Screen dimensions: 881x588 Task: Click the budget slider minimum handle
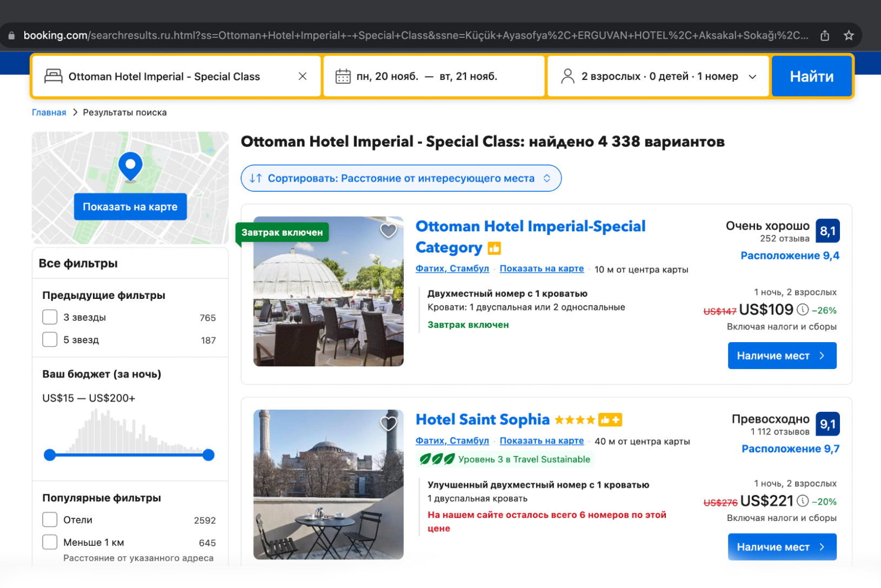[50, 455]
